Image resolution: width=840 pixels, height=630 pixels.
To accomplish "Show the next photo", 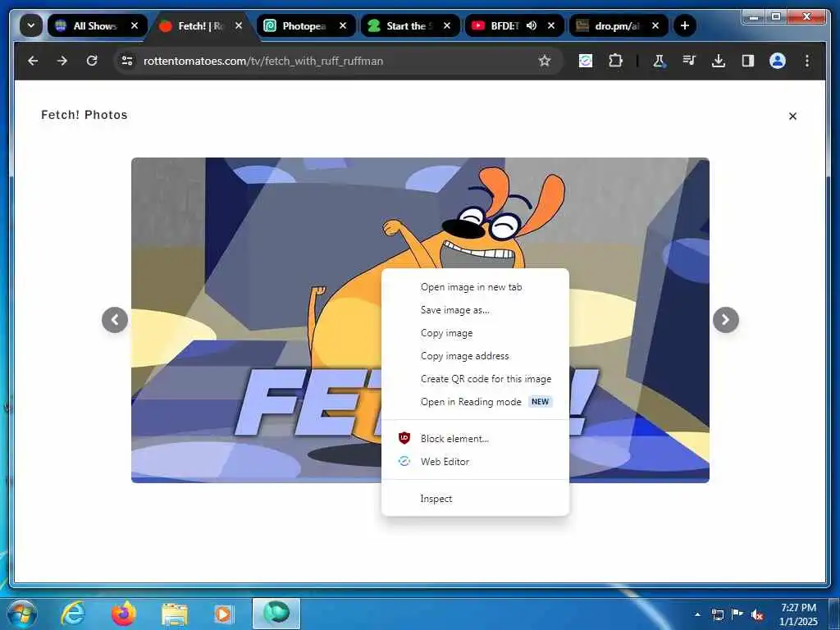I will [726, 320].
